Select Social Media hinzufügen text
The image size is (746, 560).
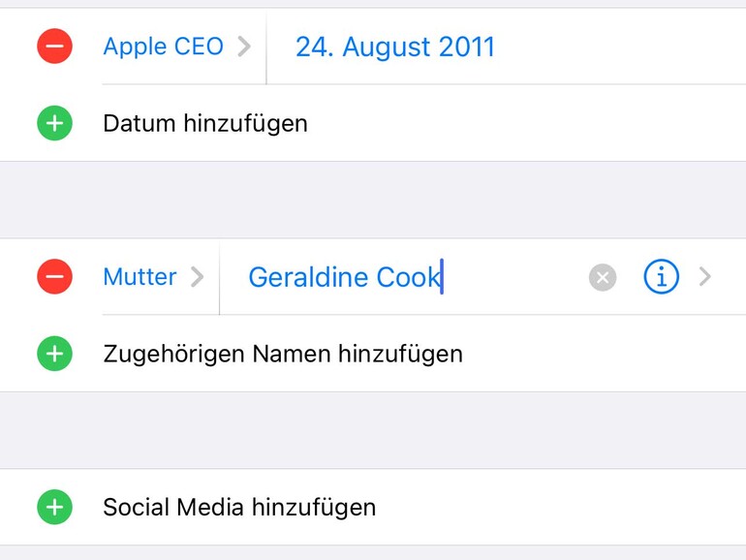click(239, 507)
